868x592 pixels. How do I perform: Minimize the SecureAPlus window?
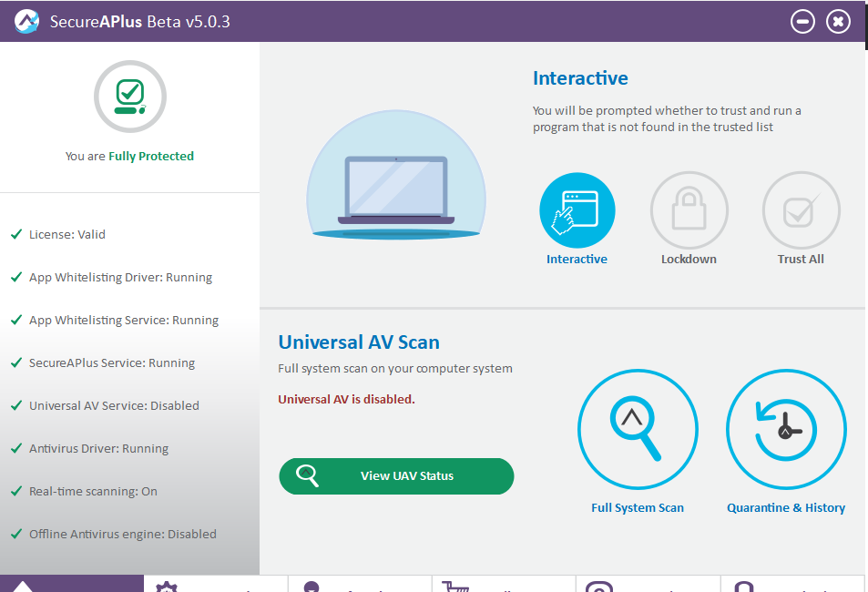click(x=802, y=22)
